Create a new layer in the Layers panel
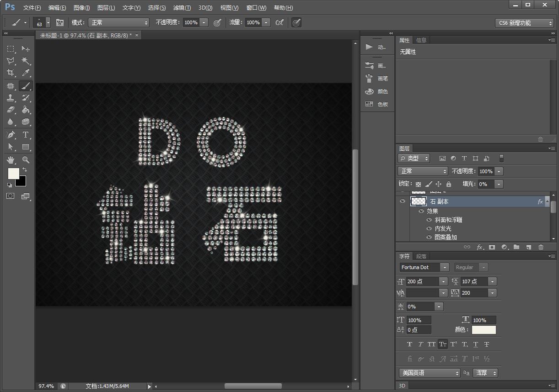This screenshot has height=392, width=559. tap(529, 247)
